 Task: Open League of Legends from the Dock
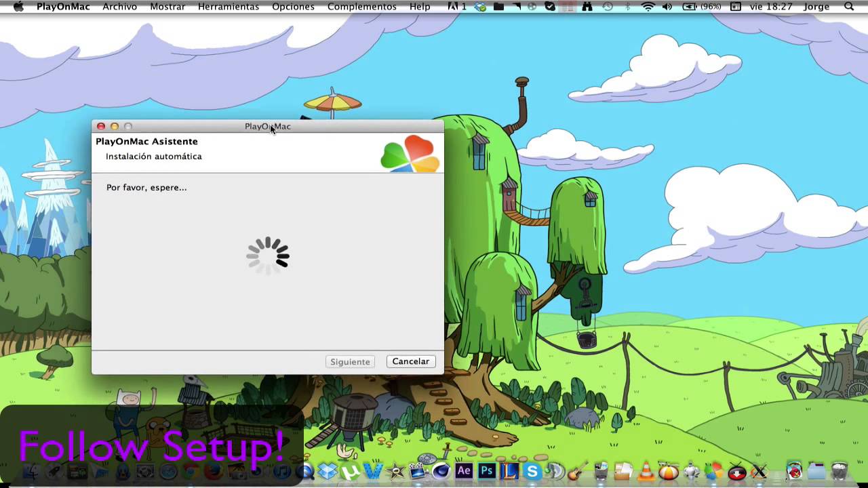[510, 472]
